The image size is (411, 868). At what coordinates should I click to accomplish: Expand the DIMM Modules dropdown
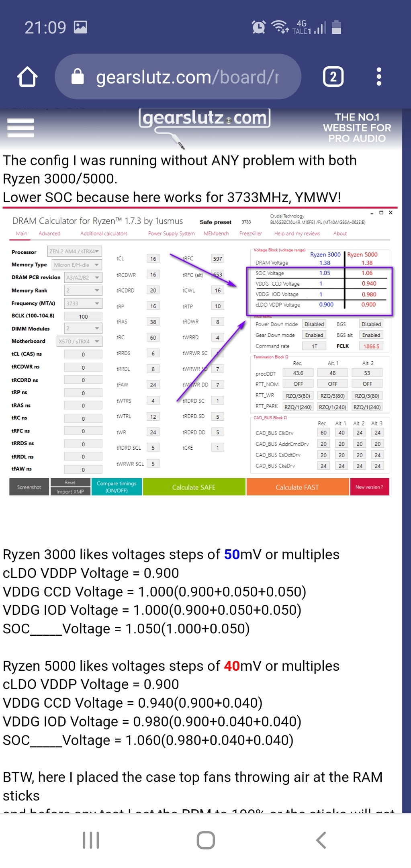click(83, 328)
